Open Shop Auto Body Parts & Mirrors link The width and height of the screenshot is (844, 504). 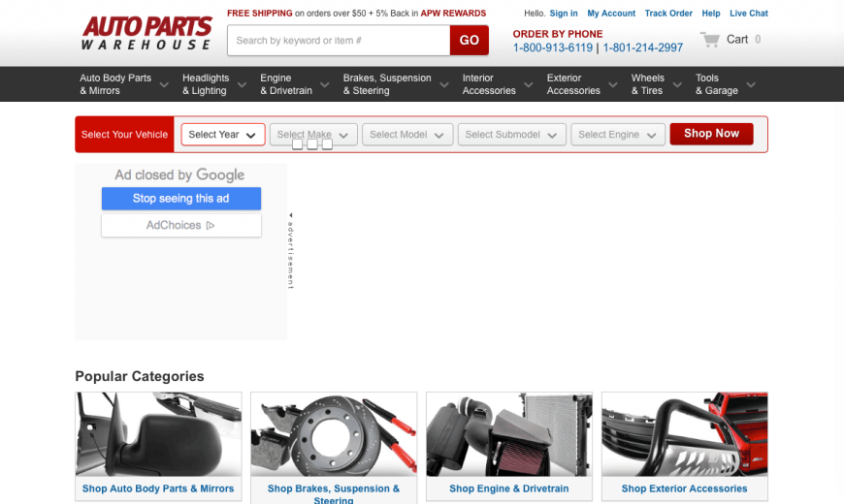tap(158, 488)
